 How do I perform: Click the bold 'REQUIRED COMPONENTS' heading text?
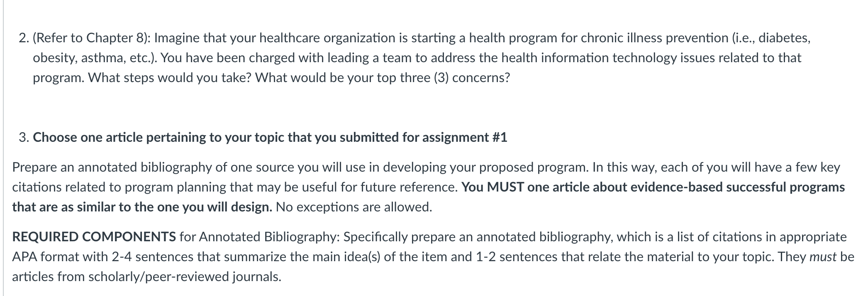(x=94, y=237)
